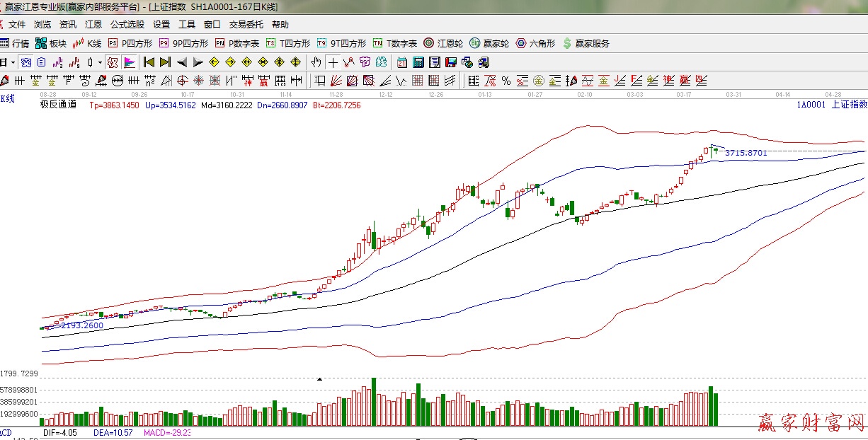Open the 公式选股 menu
868x440 pixels.
click(x=127, y=24)
